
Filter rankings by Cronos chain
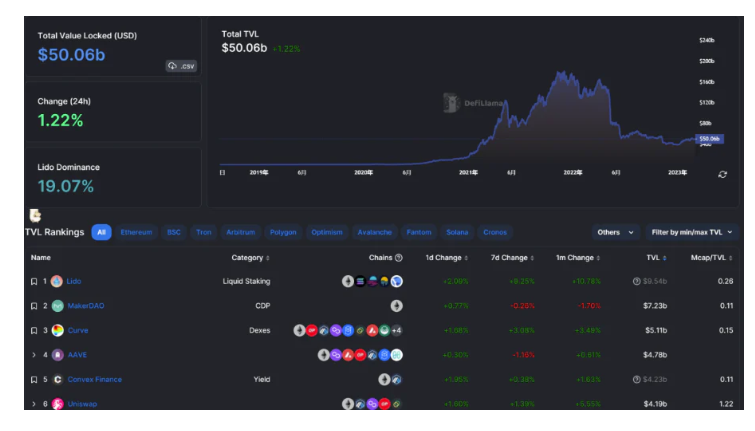pyautogui.click(x=495, y=232)
